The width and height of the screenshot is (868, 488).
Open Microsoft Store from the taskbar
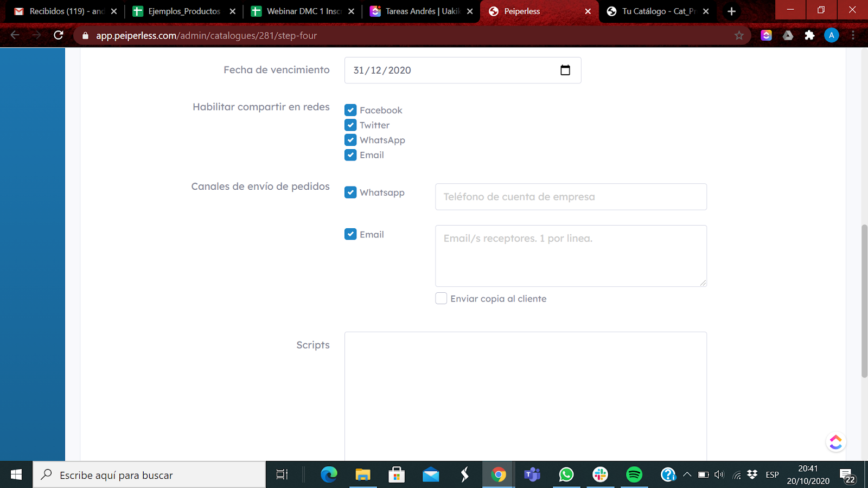click(x=397, y=475)
